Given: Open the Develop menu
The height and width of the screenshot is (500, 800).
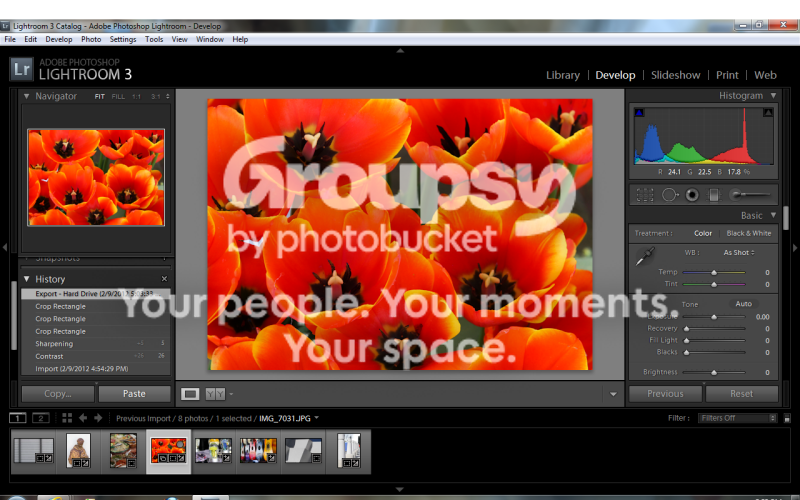Looking at the screenshot, I should (59, 39).
